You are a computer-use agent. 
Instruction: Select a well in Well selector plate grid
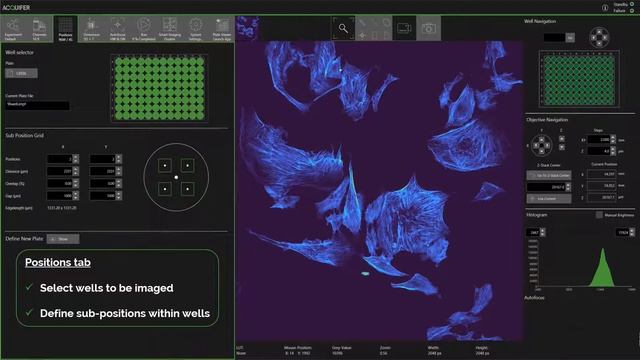tap(159, 88)
